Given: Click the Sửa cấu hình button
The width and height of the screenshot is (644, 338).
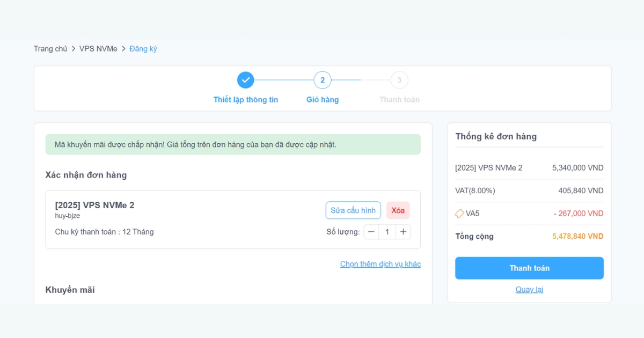Looking at the screenshot, I should point(353,210).
